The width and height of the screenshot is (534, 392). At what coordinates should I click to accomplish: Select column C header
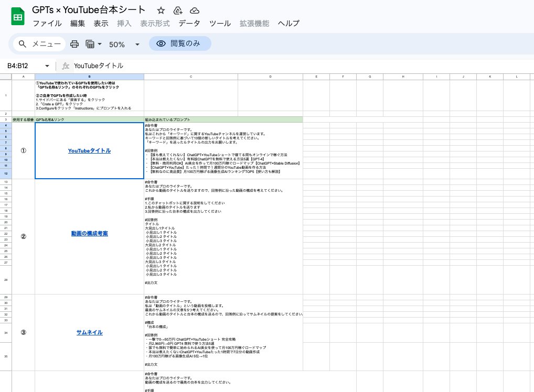pos(191,77)
